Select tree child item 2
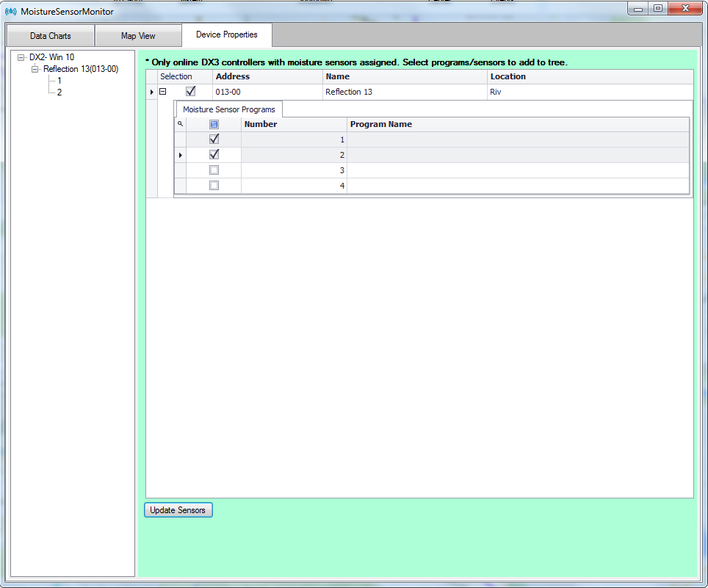This screenshot has height=588, width=708. click(59, 92)
